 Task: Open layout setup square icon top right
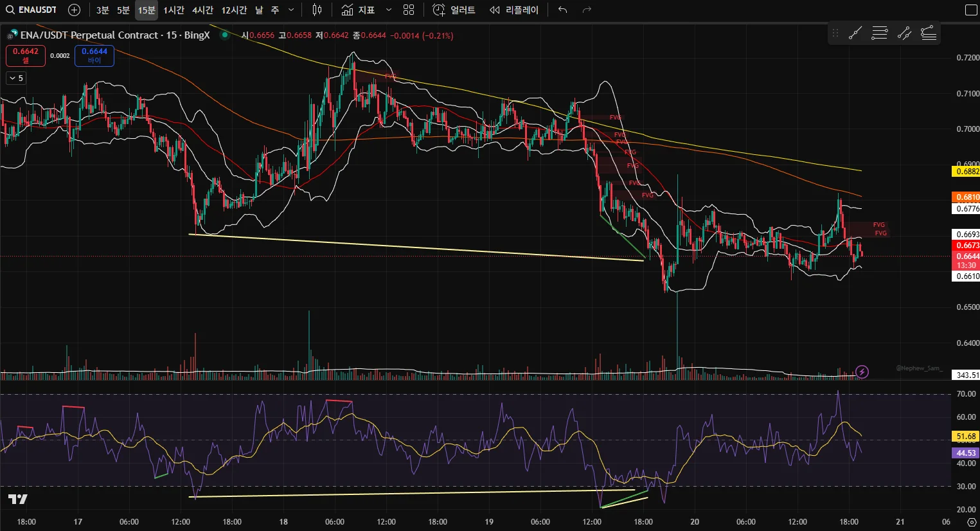click(x=970, y=10)
